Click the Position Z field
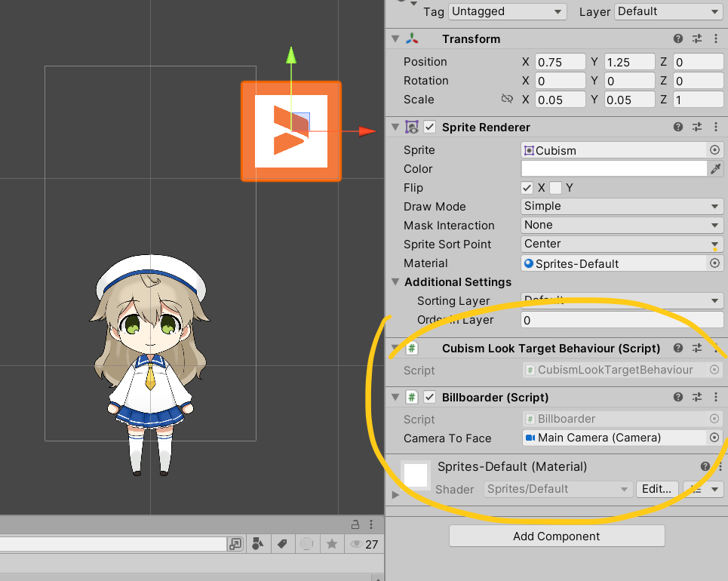The width and height of the screenshot is (728, 581). 698,62
